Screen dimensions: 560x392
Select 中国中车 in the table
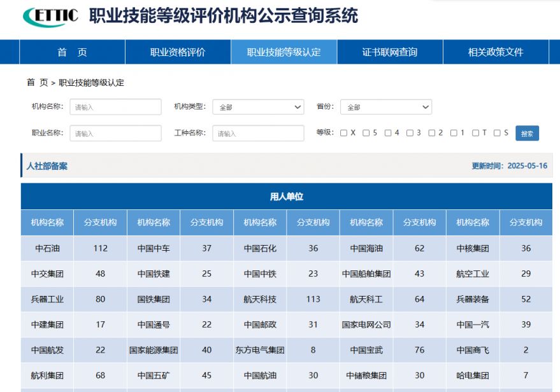(x=154, y=248)
